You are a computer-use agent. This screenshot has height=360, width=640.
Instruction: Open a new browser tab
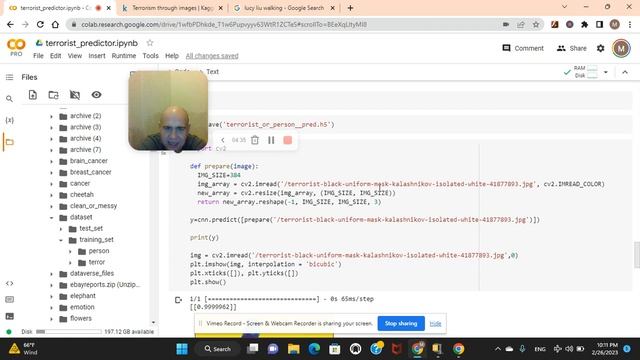pos(350,8)
